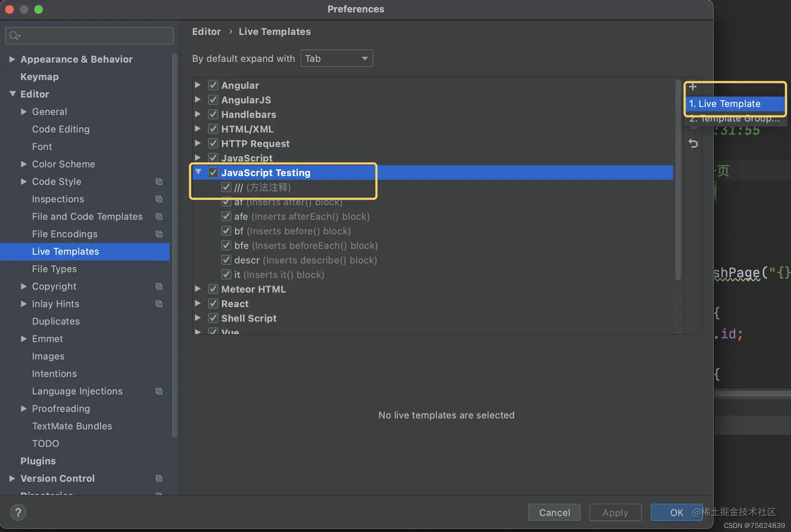Click project-level icon beside Copyright

pos(159,287)
